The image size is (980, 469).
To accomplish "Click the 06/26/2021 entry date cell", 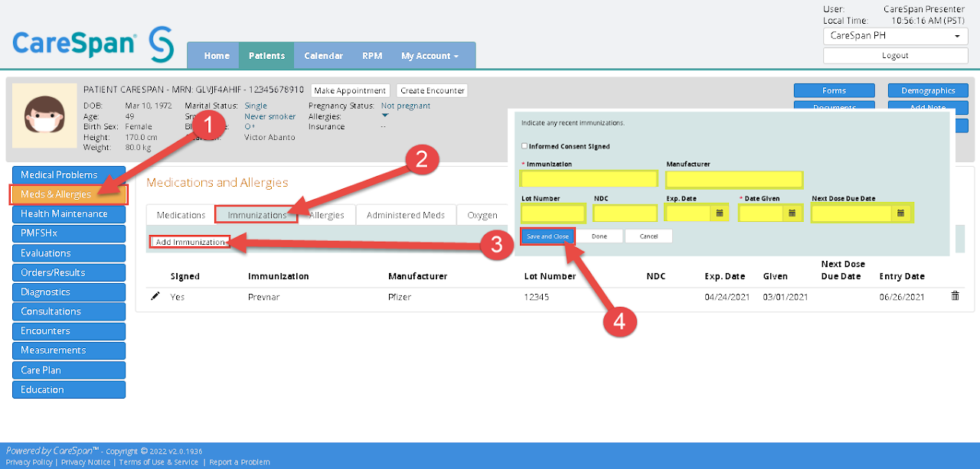I will [902, 297].
